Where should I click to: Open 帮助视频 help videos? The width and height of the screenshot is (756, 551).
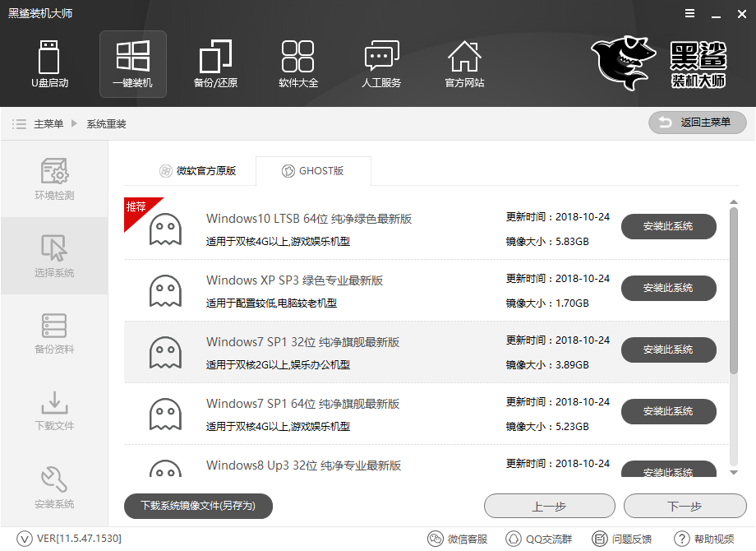point(710,538)
